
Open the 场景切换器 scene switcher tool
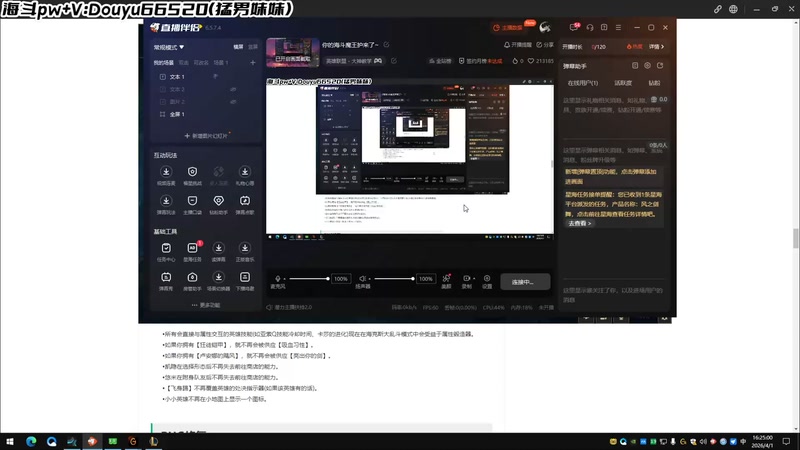coord(218,281)
